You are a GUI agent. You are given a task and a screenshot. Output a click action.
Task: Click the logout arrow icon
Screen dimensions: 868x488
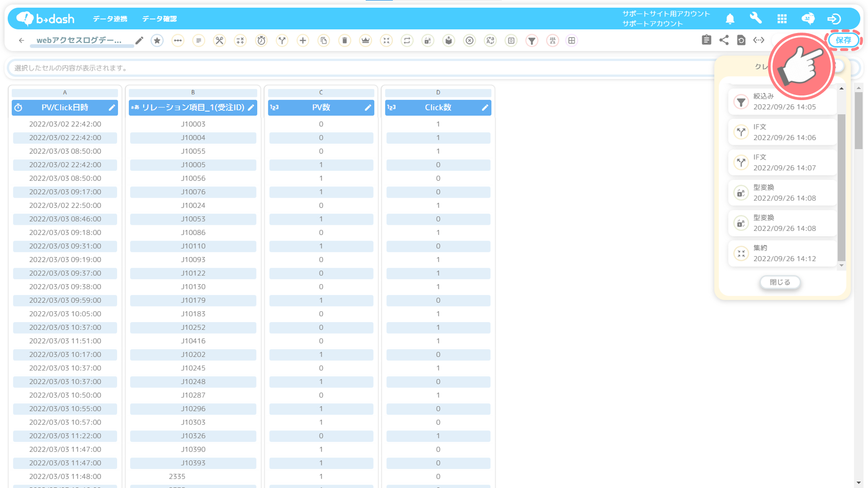pyautogui.click(x=834, y=19)
